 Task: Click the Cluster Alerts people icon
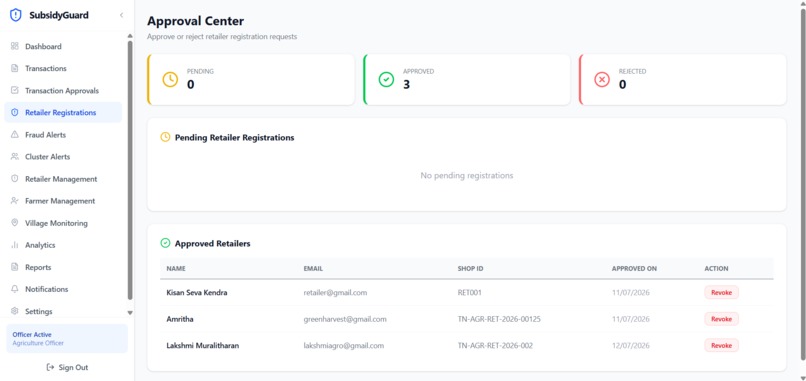(x=14, y=157)
